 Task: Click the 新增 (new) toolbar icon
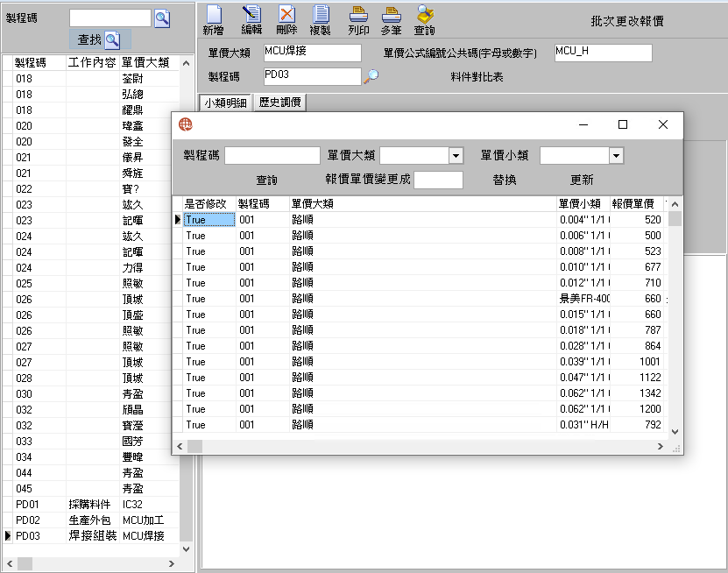(x=214, y=20)
